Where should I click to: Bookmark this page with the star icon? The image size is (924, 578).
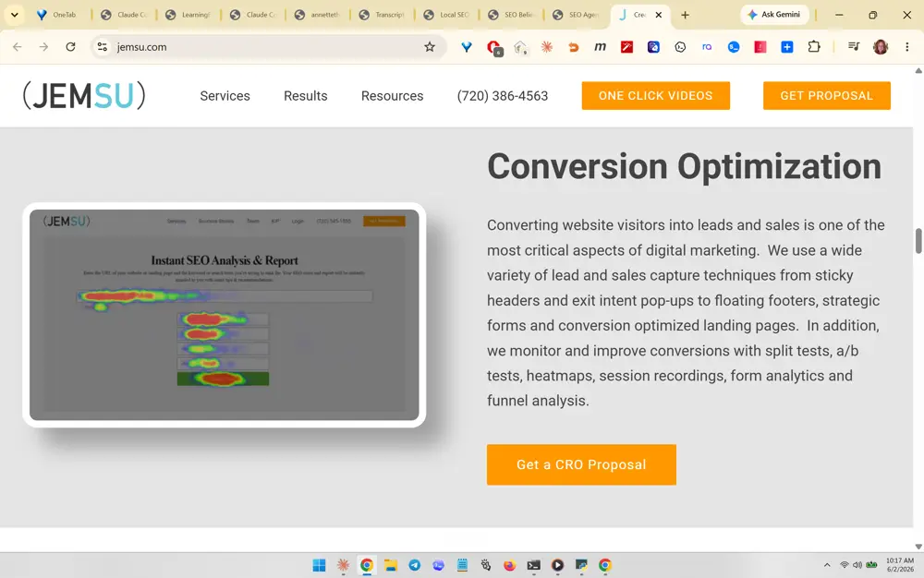pos(430,47)
